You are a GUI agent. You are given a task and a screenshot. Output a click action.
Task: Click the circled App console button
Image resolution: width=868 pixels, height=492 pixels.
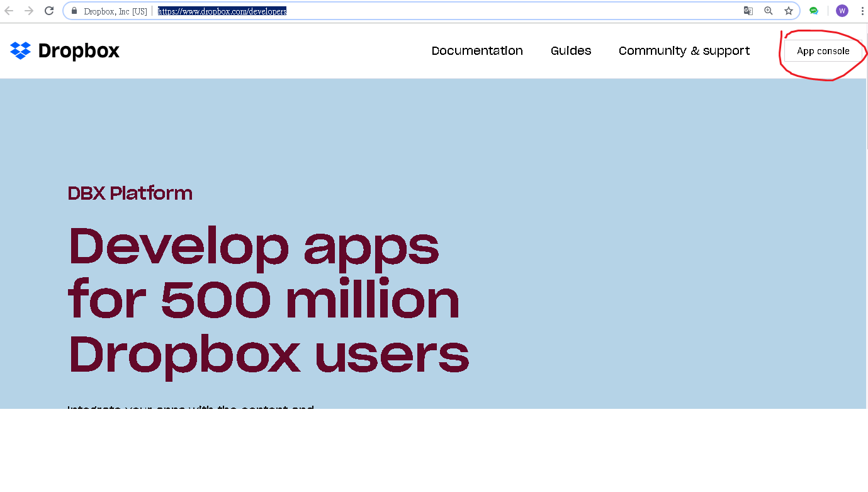coord(824,50)
